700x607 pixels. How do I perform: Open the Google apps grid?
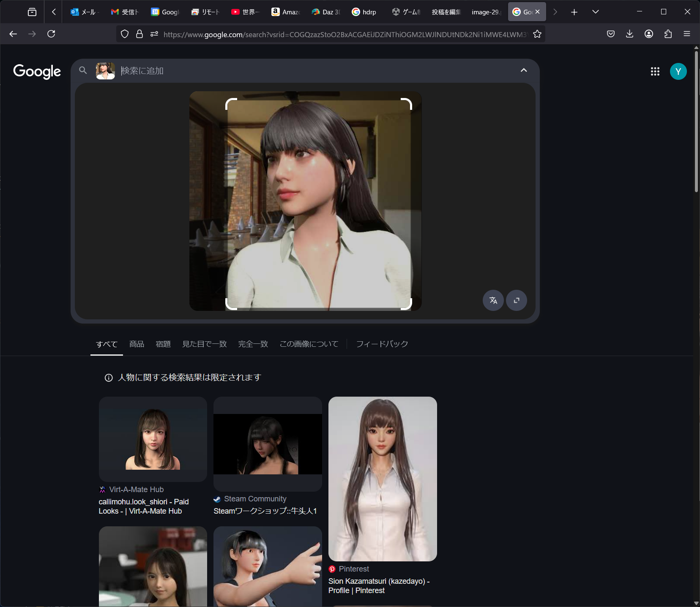click(x=655, y=71)
